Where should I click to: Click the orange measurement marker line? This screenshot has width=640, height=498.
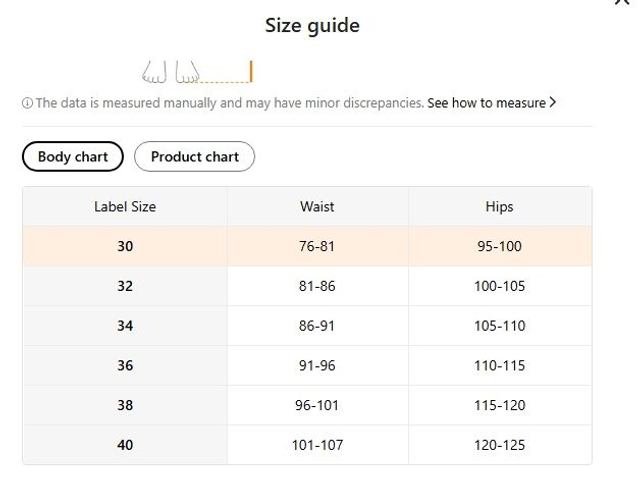pyautogui.click(x=251, y=72)
